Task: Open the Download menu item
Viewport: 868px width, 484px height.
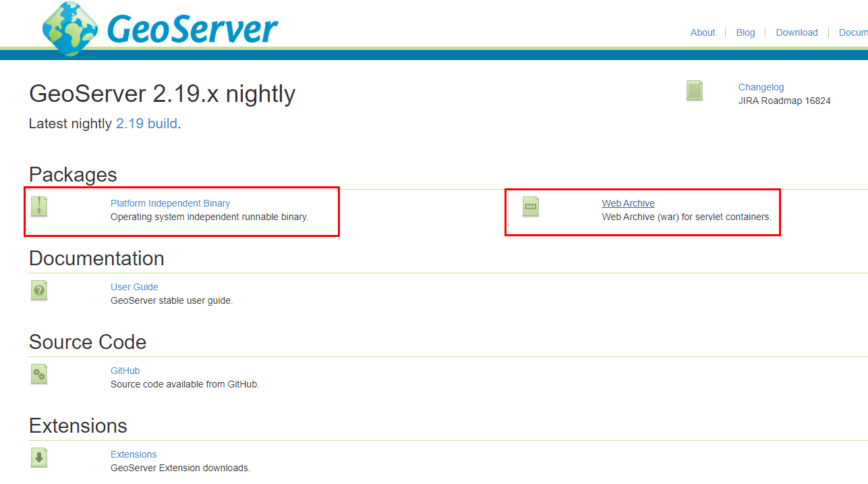Action: coord(797,32)
